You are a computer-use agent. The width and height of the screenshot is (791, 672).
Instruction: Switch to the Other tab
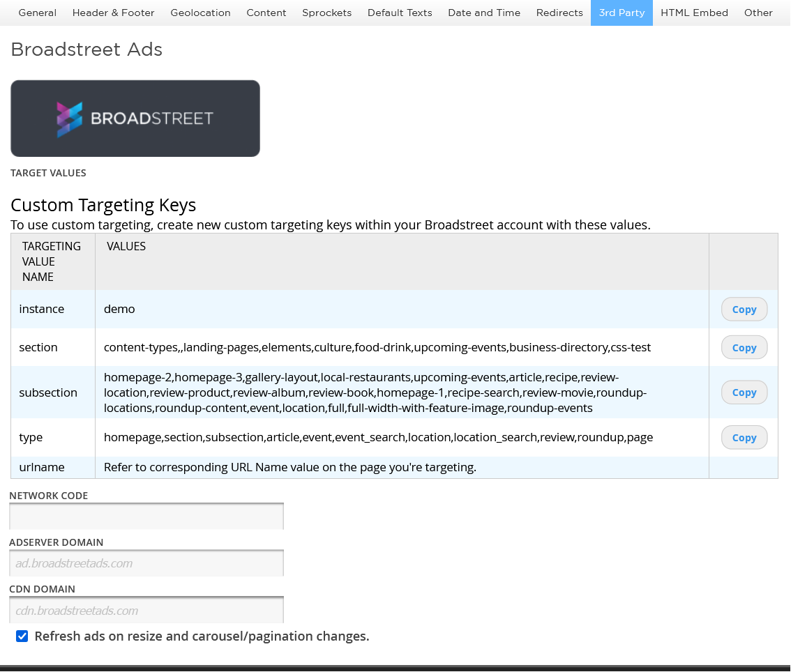pos(758,13)
